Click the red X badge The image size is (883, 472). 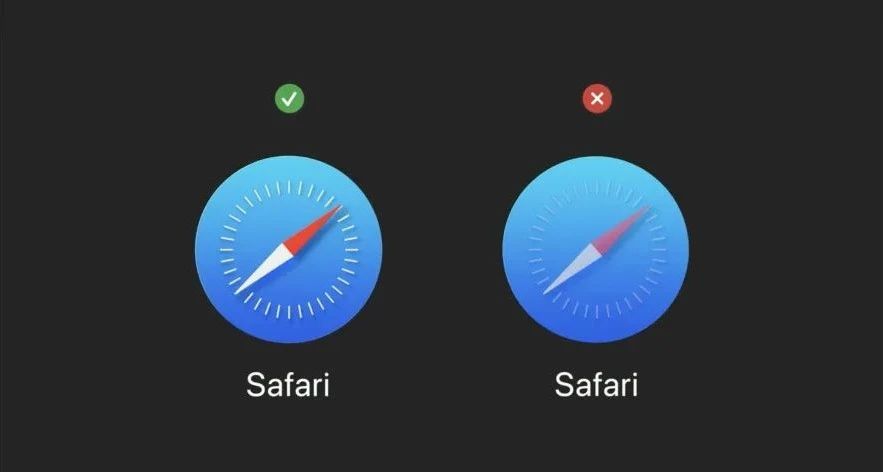click(597, 99)
